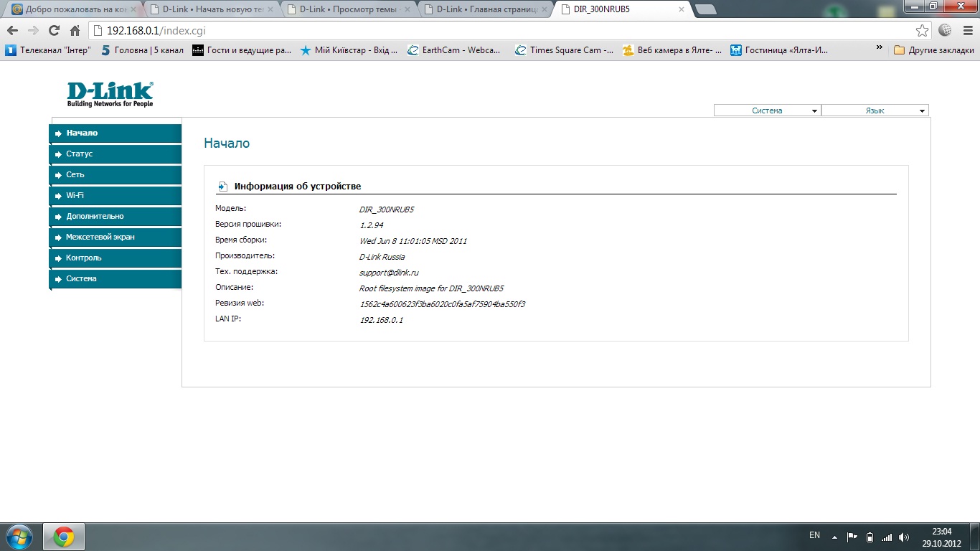980x551 pixels.
Task: Open the network signal tray icon
Action: (x=887, y=537)
